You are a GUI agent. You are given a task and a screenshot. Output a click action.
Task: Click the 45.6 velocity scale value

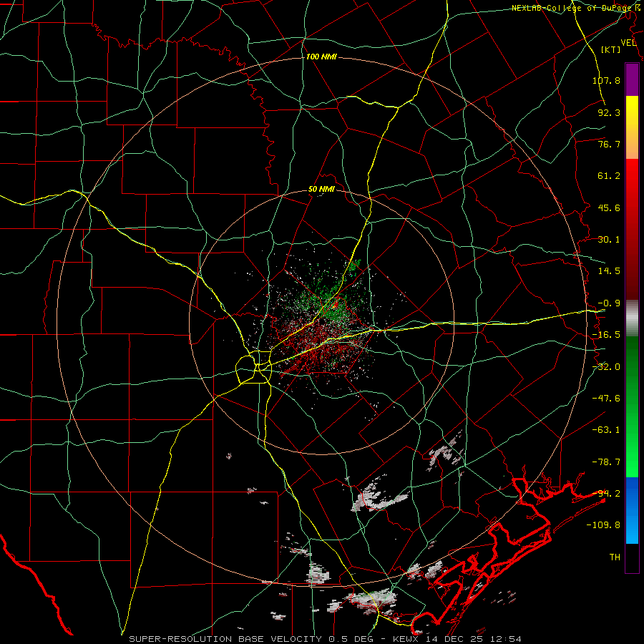[x=609, y=208]
